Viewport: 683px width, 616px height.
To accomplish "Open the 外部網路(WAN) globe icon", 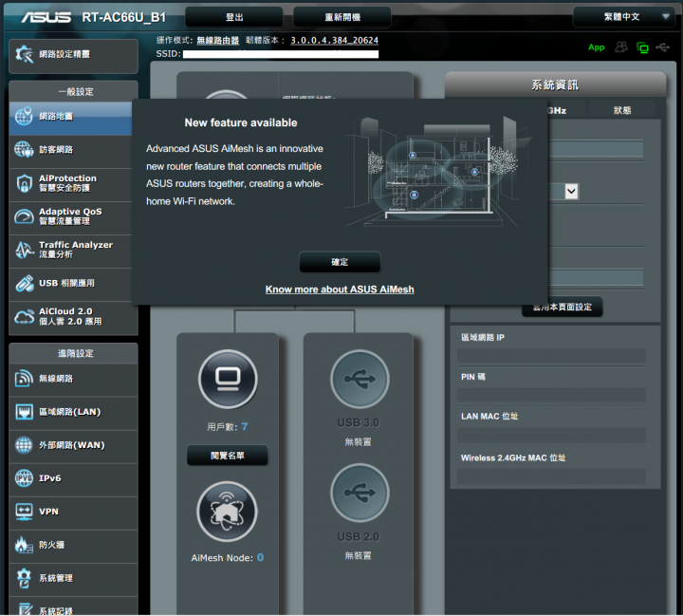I will tap(24, 445).
